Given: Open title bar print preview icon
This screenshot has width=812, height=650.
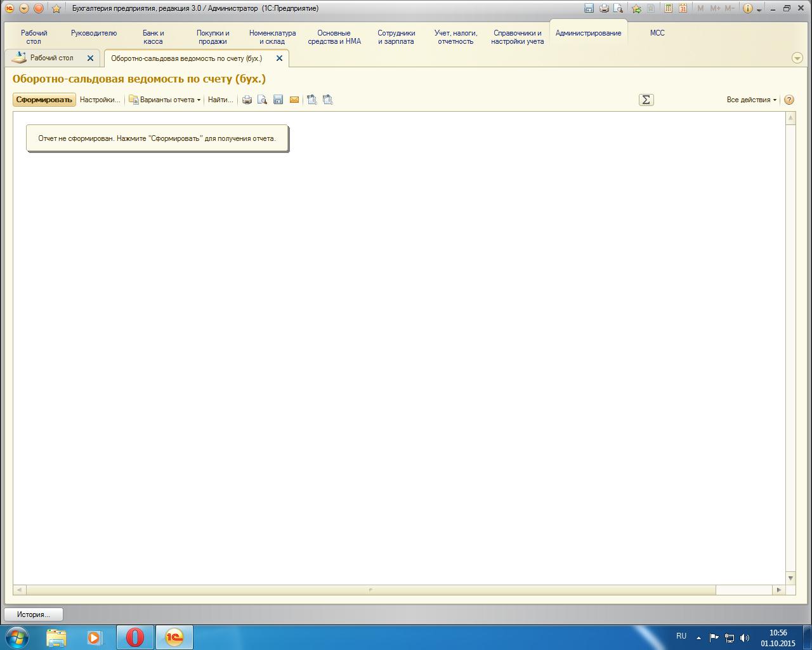Looking at the screenshot, I should point(617,8).
